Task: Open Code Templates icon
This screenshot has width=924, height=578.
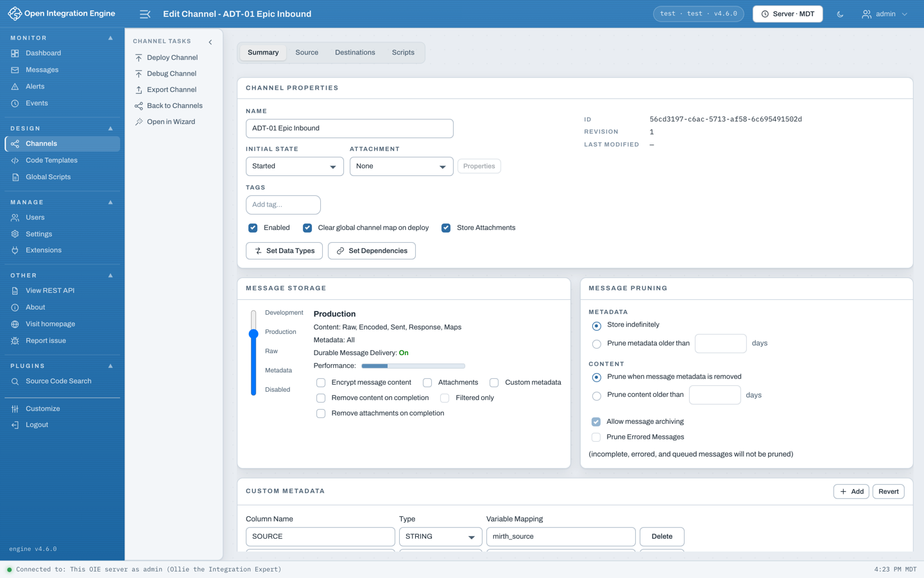Action: pos(15,161)
